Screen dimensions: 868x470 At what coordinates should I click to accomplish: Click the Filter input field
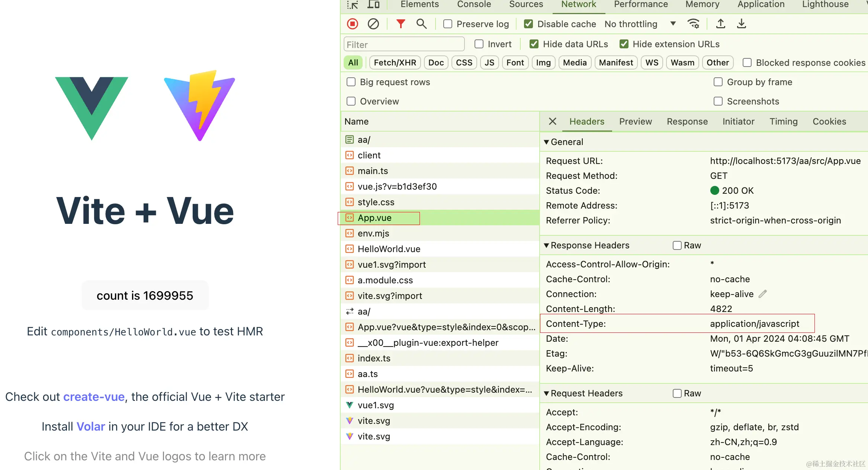click(404, 45)
